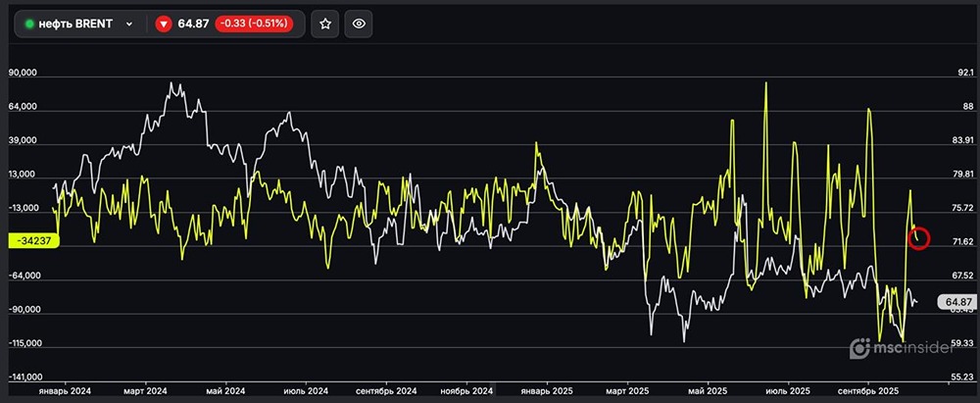Screen dimensions: 980x403
Task: Click the red circle marker on yellow line
Action: coord(918,238)
